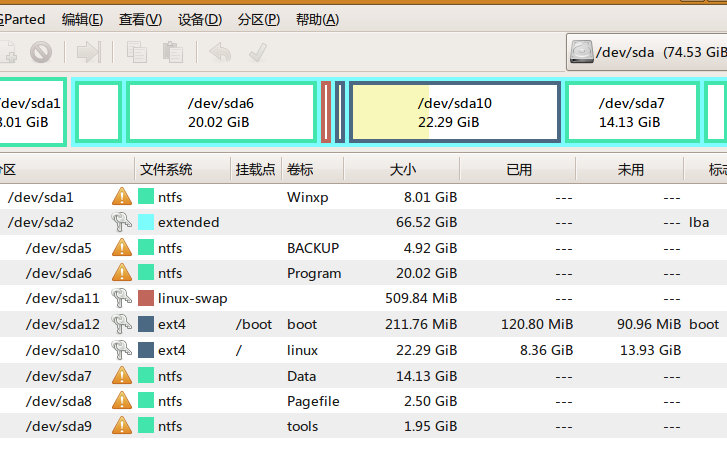Click the Apply all operations checkmark
The image size is (727, 473).
click(258, 52)
